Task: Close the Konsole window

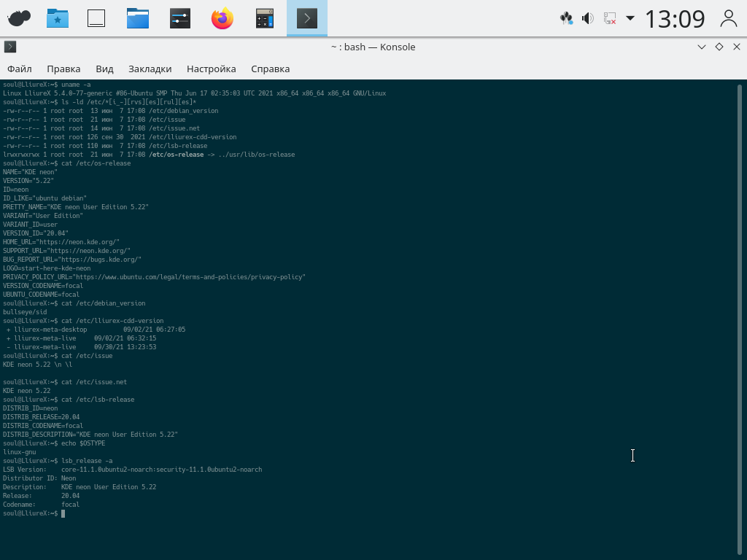Action: coord(737,47)
